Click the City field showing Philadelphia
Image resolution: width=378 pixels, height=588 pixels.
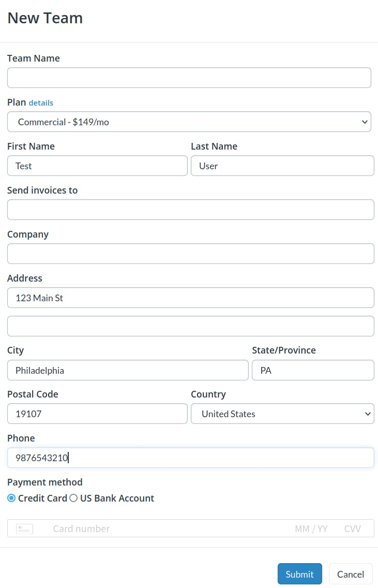click(x=128, y=370)
